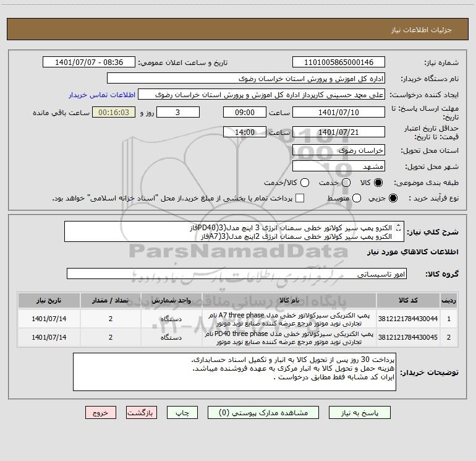This screenshot has width=476, height=461.
Task: Click the شرح کلی نیاز description textbox
Action: pos(234,232)
